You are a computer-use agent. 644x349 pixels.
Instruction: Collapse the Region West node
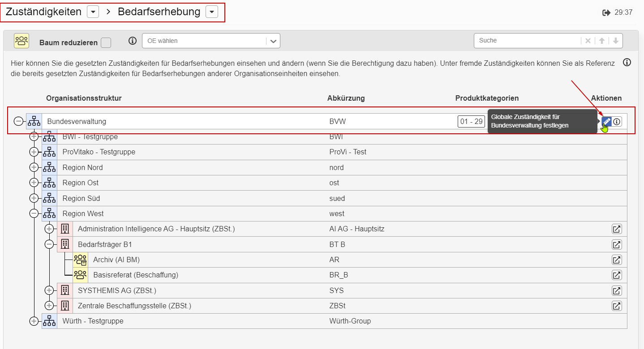coord(34,213)
